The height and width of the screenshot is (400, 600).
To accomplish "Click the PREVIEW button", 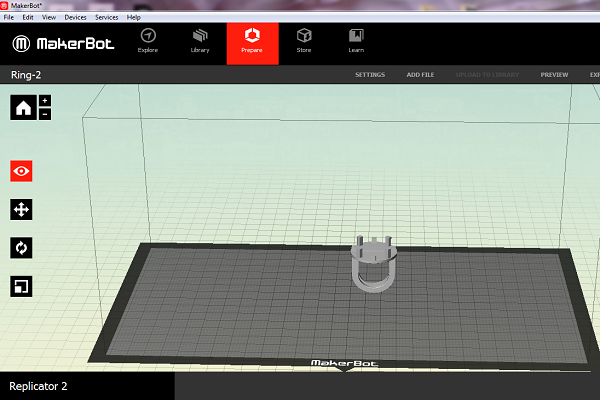I will click(x=554, y=75).
